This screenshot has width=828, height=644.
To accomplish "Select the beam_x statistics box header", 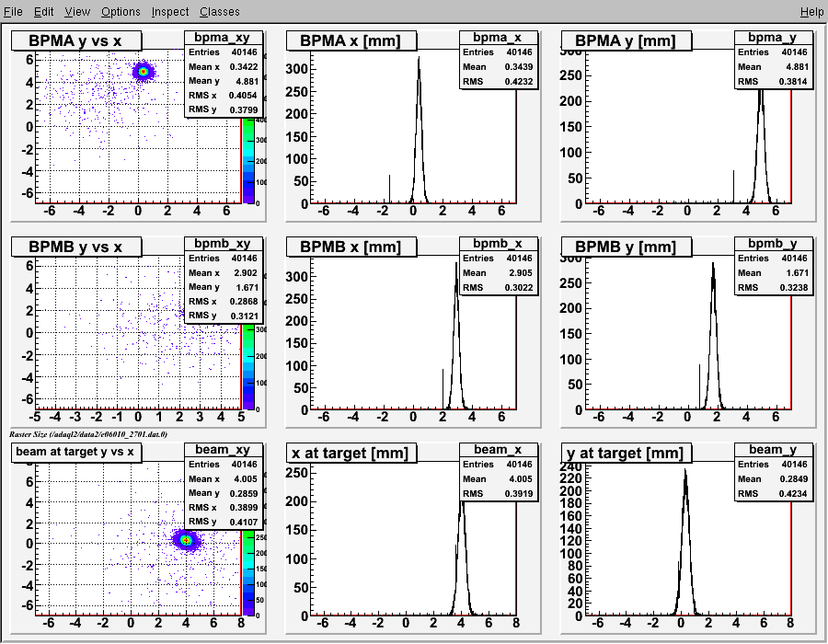I will click(498, 449).
